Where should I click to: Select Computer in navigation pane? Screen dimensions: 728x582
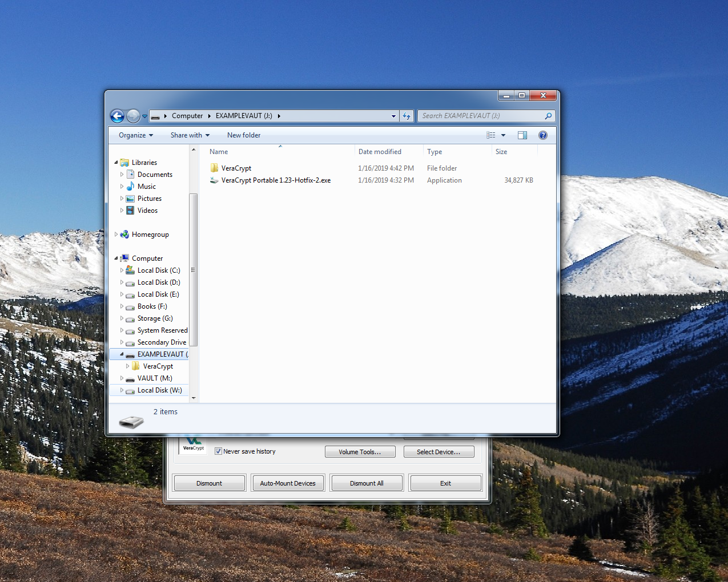point(147,258)
